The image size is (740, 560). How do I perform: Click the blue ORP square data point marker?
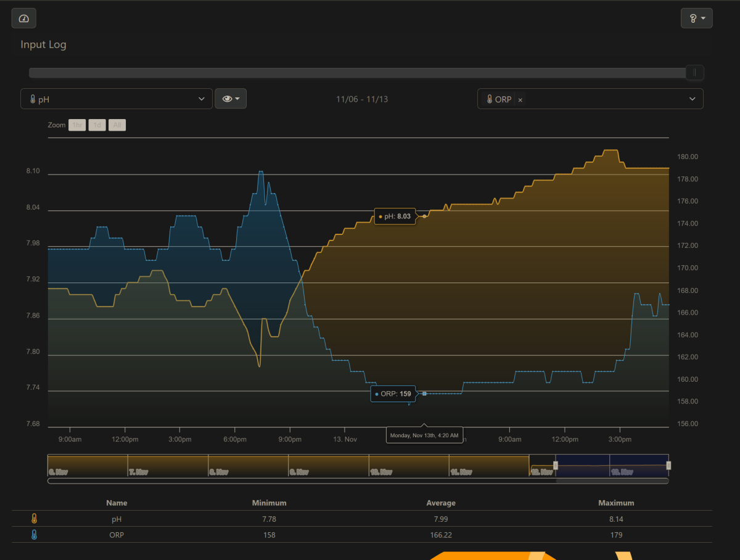[424, 393]
